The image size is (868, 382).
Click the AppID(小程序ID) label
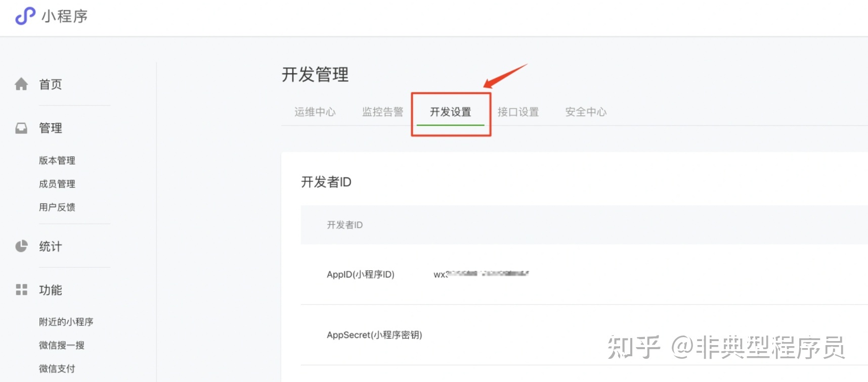click(361, 274)
